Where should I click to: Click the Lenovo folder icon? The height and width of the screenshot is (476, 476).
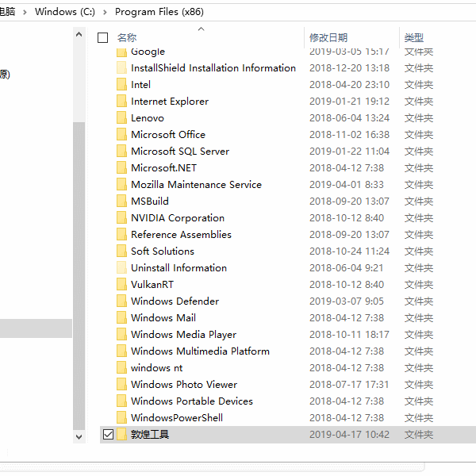tap(121, 117)
